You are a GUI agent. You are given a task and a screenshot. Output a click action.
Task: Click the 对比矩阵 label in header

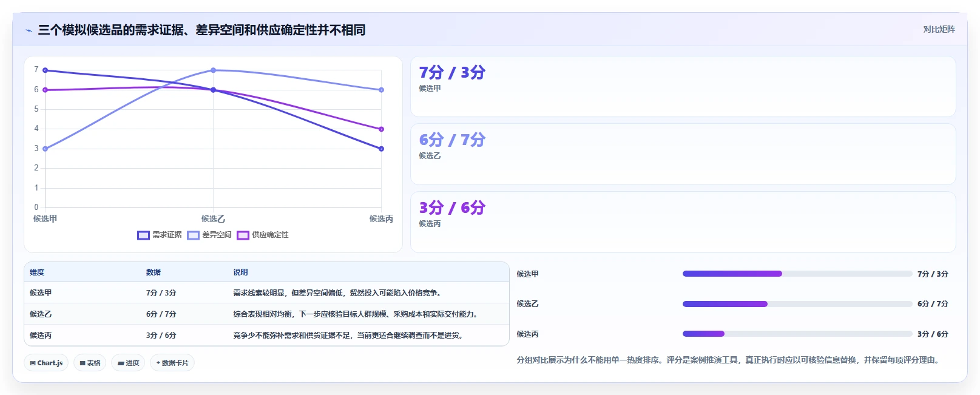coord(939,29)
